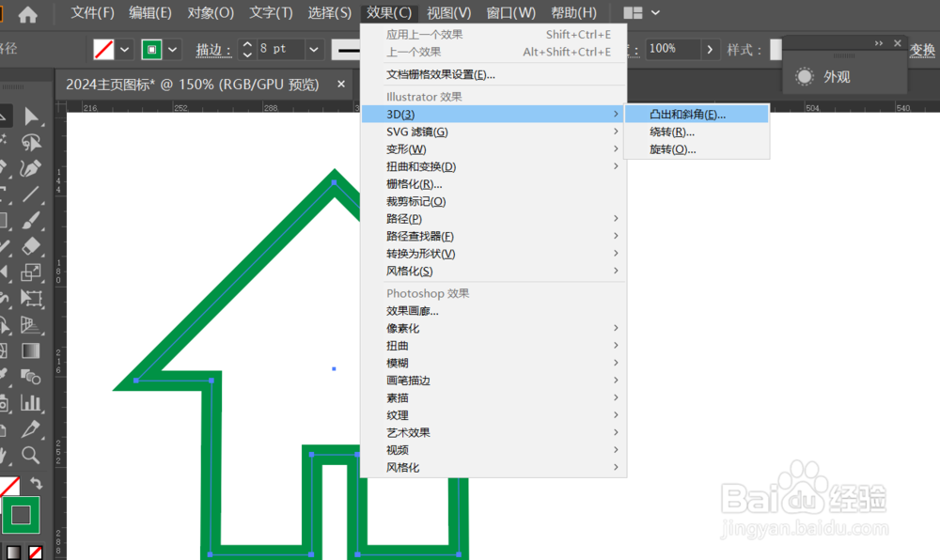Select the Direct Selection tool
Image resolution: width=940 pixels, height=560 pixels.
(32, 143)
